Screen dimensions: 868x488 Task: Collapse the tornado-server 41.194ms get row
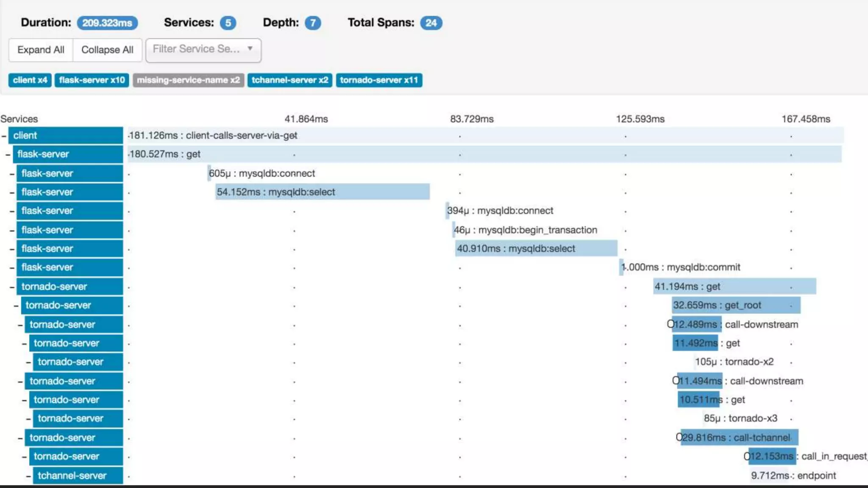(12, 287)
